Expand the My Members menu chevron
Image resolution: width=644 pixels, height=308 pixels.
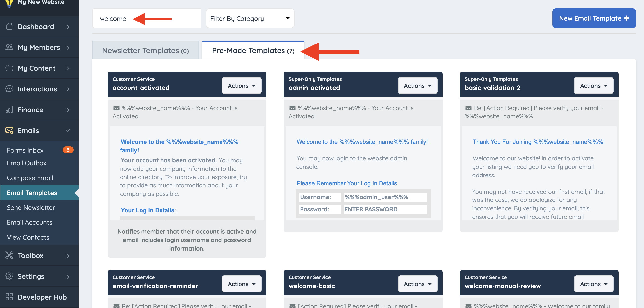click(68, 47)
